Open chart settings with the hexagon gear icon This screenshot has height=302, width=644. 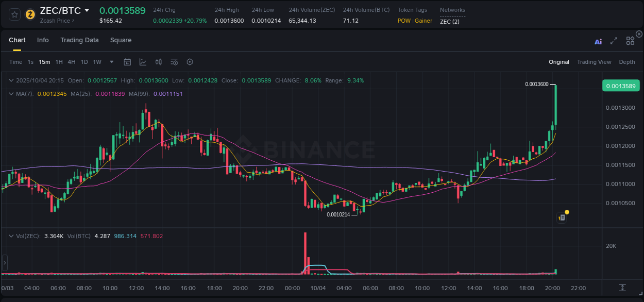190,62
